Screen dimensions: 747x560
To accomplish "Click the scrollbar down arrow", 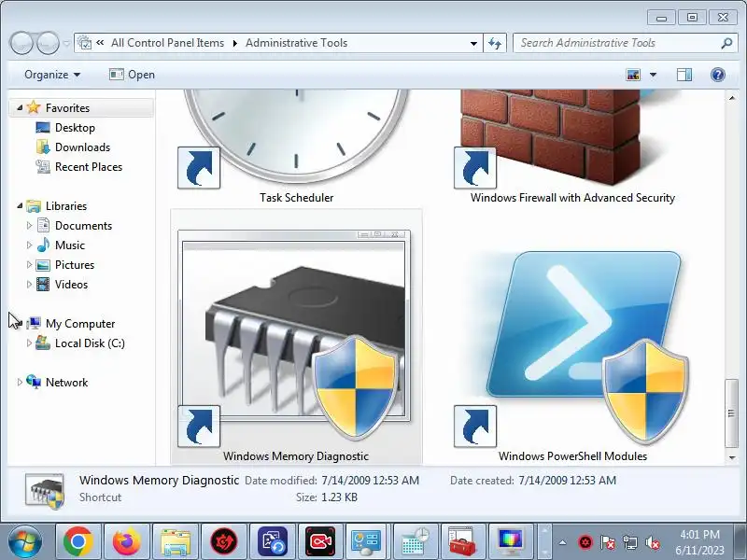I will pyautogui.click(x=731, y=457).
